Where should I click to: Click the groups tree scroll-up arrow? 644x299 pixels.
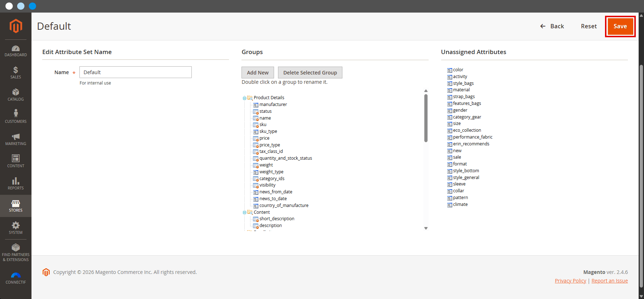(x=426, y=91)
